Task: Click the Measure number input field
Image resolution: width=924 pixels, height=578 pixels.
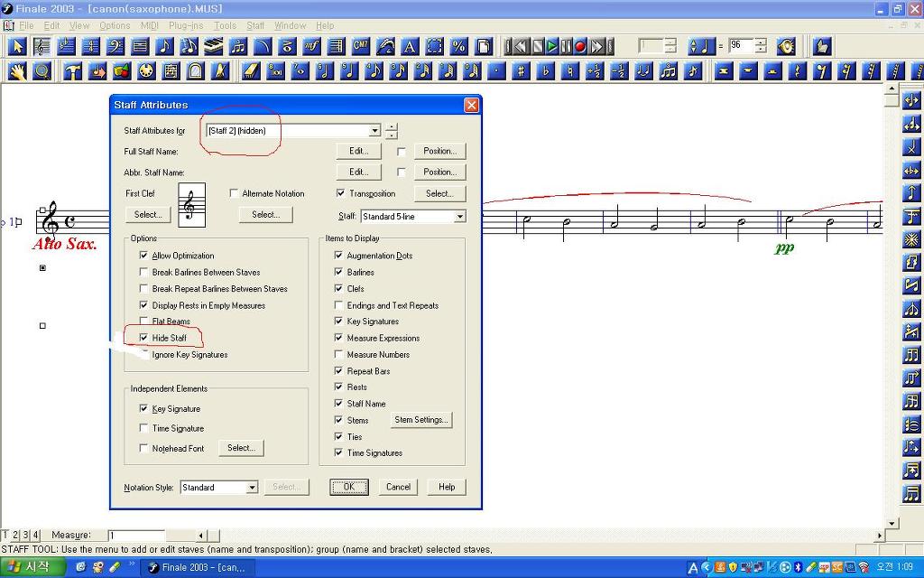Action: pos(135,536)
